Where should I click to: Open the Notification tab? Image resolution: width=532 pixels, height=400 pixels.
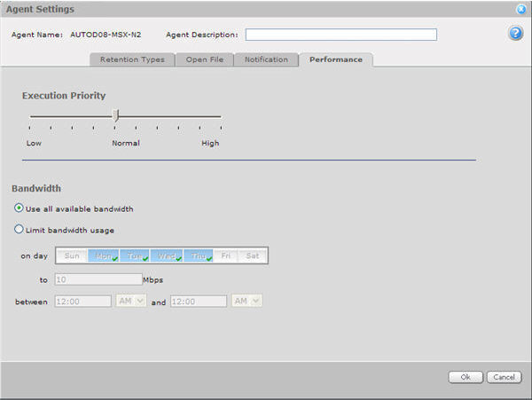click(266, 59)
